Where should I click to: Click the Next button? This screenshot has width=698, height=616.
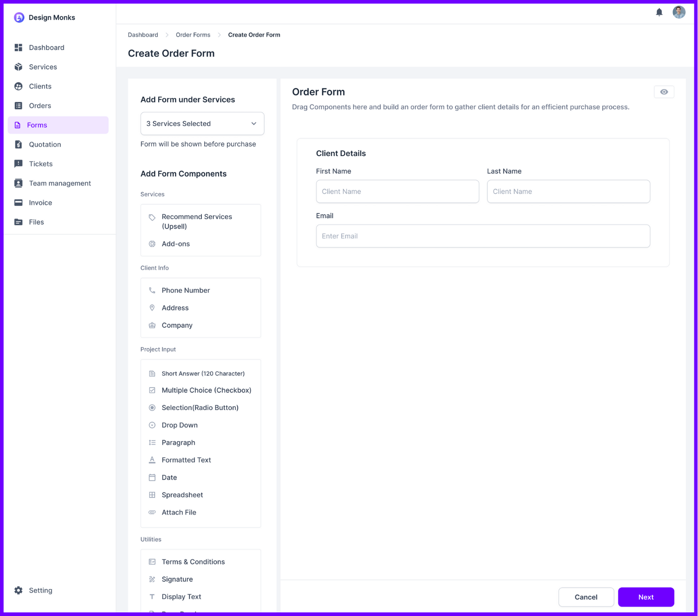click(645, 597)
